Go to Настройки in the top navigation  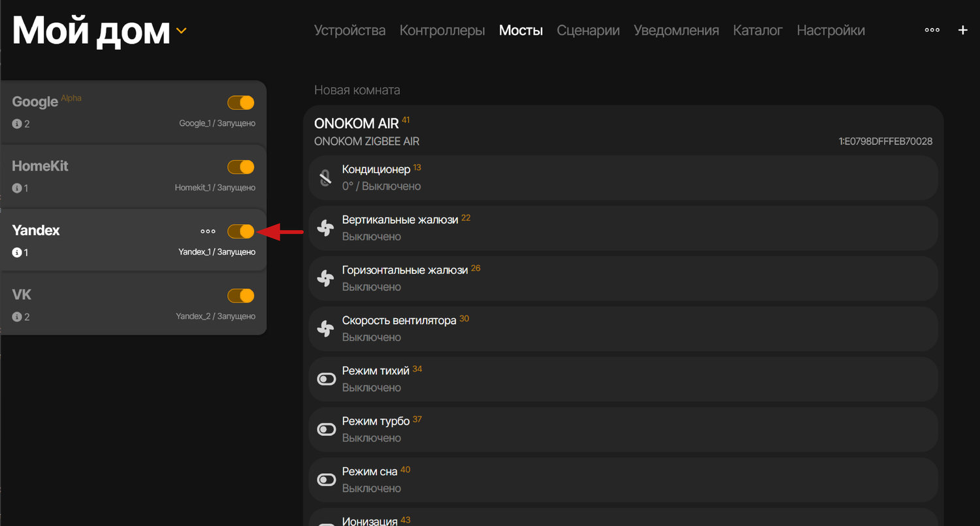830,31
